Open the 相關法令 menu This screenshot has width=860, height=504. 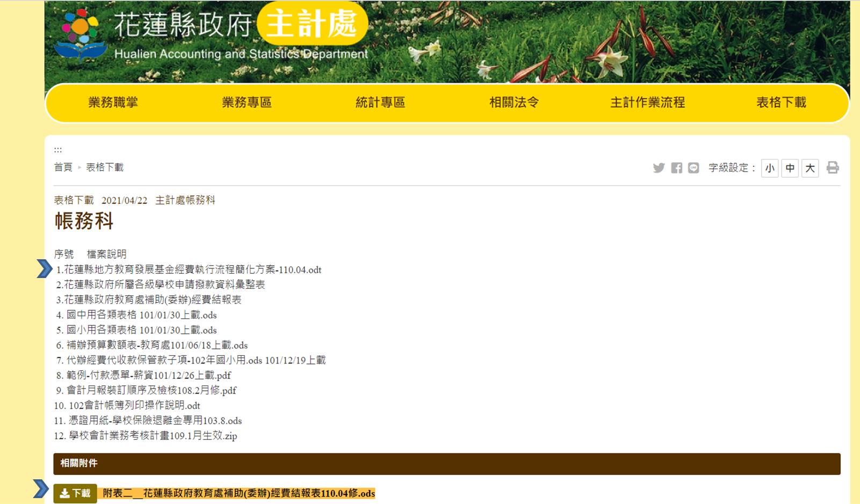coord(514,103)
